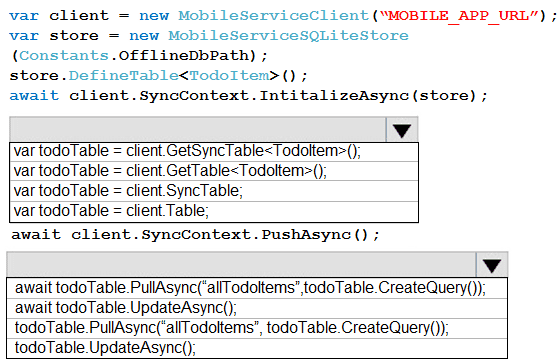Viewport: 559px width, 363px height.
Task: Click the "MOBILE_APP_URL" string text
Action: pyautogui.click(x=459, y=16)
